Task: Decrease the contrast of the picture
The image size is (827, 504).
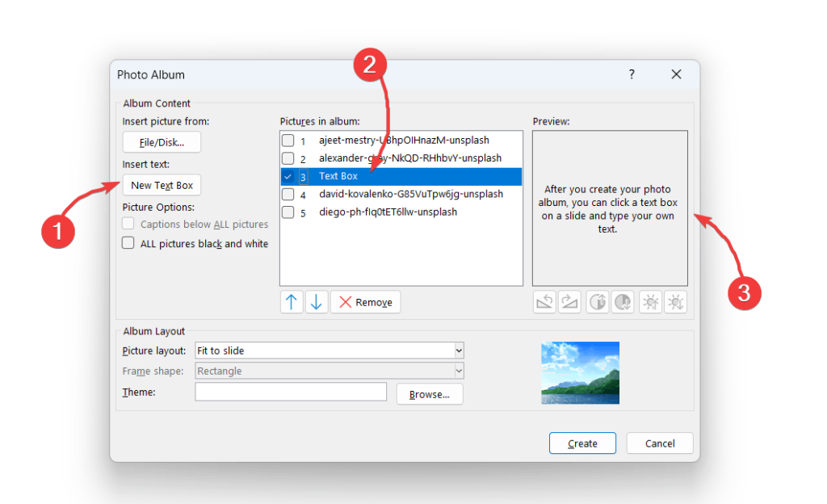Action: tap(620, 301)
